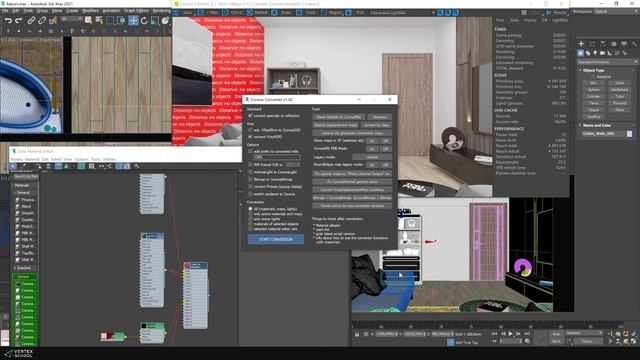This screenshot has width=640, height=360.
Task: Toggle 'convert VrayHDRI' checkbox
Action: [x=250, y=137]
